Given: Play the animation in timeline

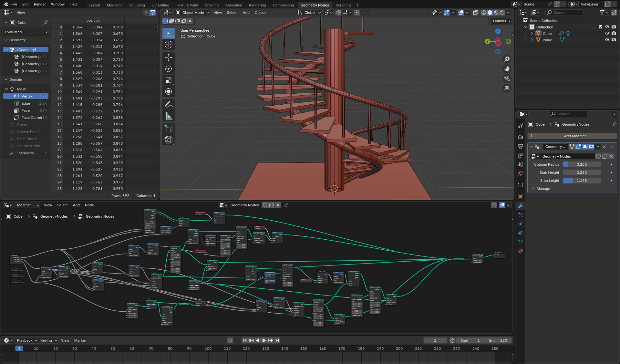Looking at the screenshot, I should 264,340.
